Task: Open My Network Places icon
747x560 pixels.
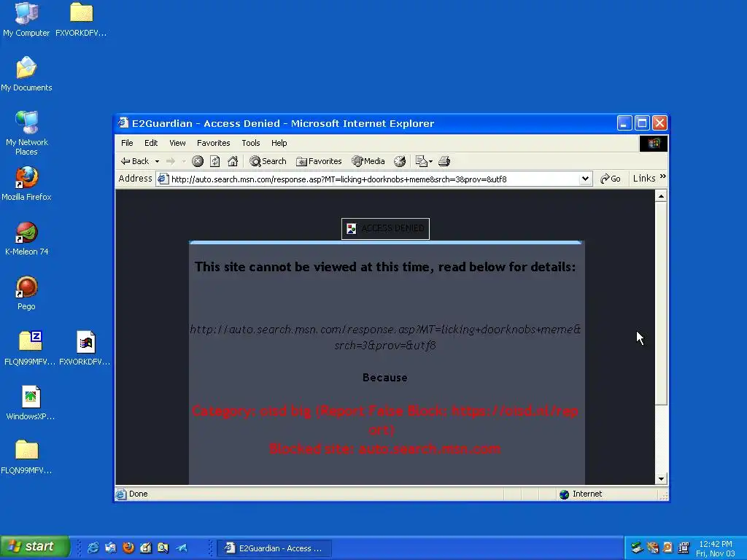Action: point(26,133)
